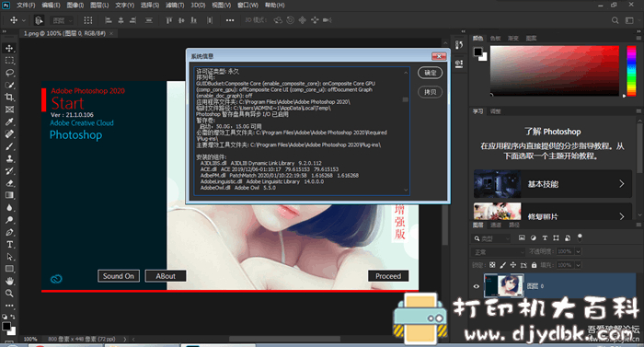Select the Brush tool
Viewport: 644px width, 347px height.
pyautogui.click(x=9, y=146)
